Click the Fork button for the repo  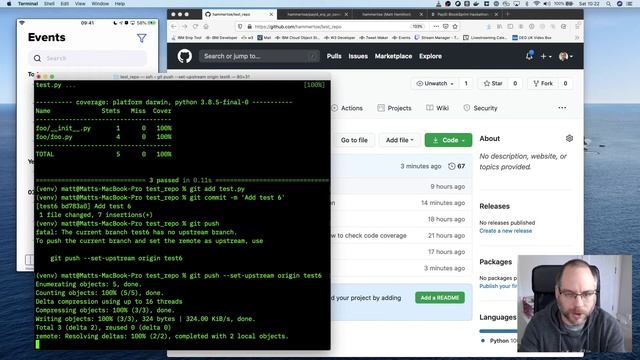543,83
